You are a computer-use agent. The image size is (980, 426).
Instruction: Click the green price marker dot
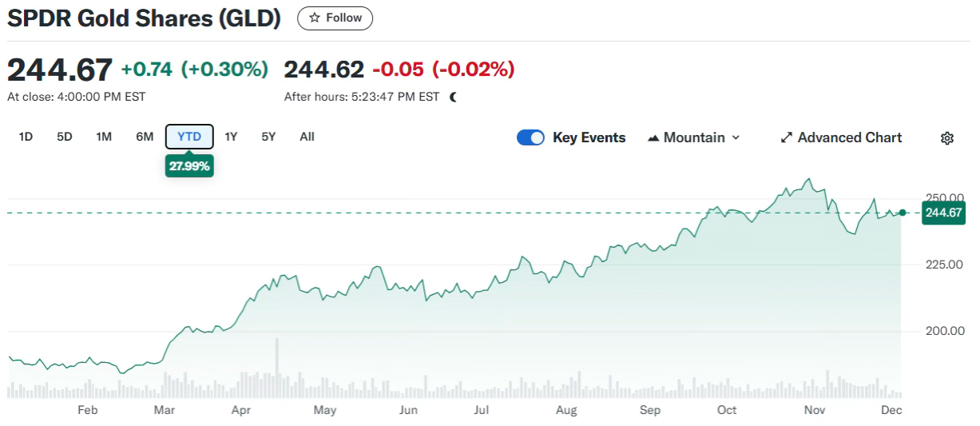click(x=903, y=213)
